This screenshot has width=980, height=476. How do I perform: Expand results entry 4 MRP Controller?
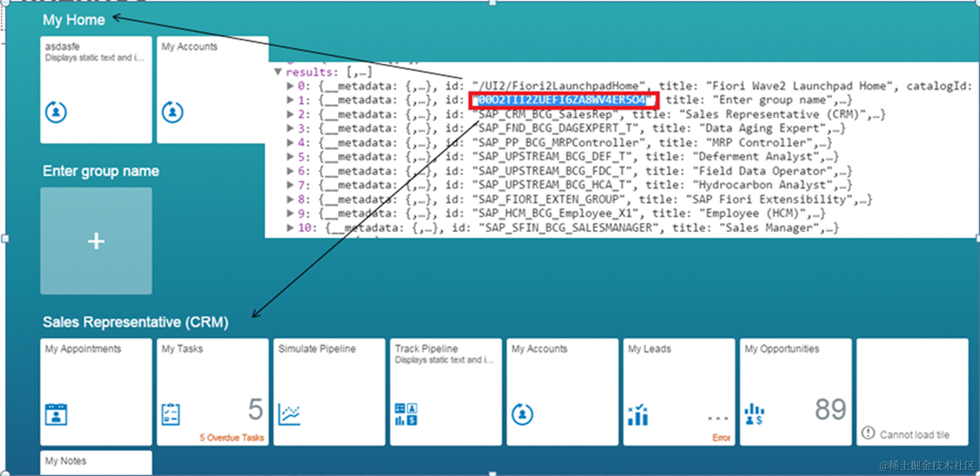tap(291, 143)
